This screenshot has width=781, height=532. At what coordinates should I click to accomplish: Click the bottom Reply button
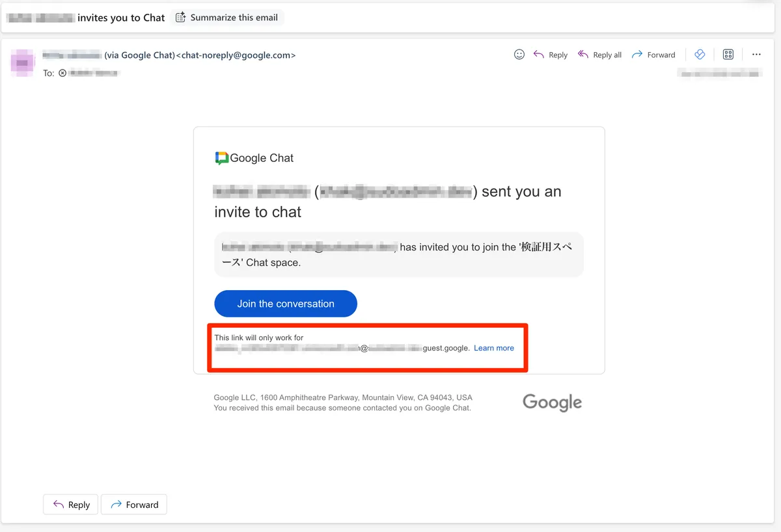click(70, 505)
